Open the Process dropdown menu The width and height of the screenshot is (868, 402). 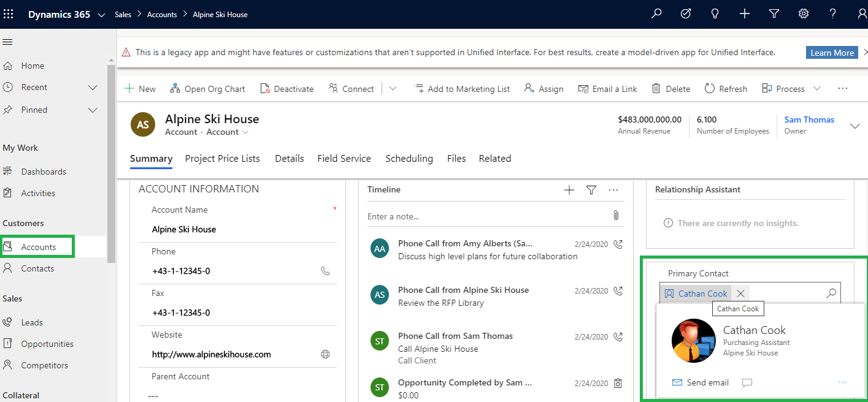791,89
